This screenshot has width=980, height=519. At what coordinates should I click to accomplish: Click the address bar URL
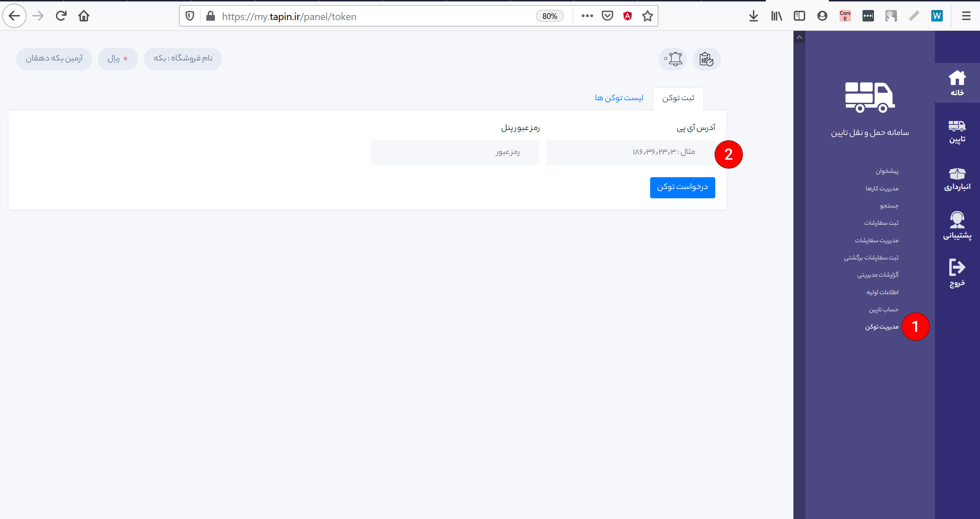[289, 16]
